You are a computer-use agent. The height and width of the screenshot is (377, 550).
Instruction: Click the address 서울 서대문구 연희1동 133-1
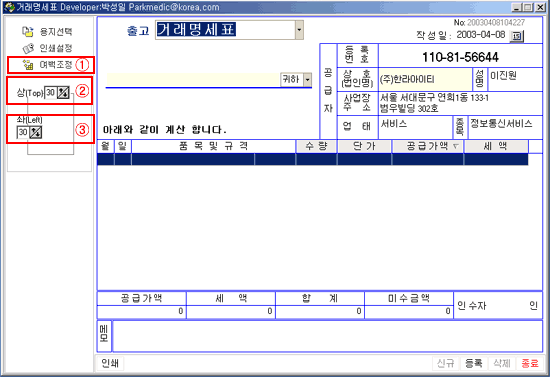pos(434,98)
